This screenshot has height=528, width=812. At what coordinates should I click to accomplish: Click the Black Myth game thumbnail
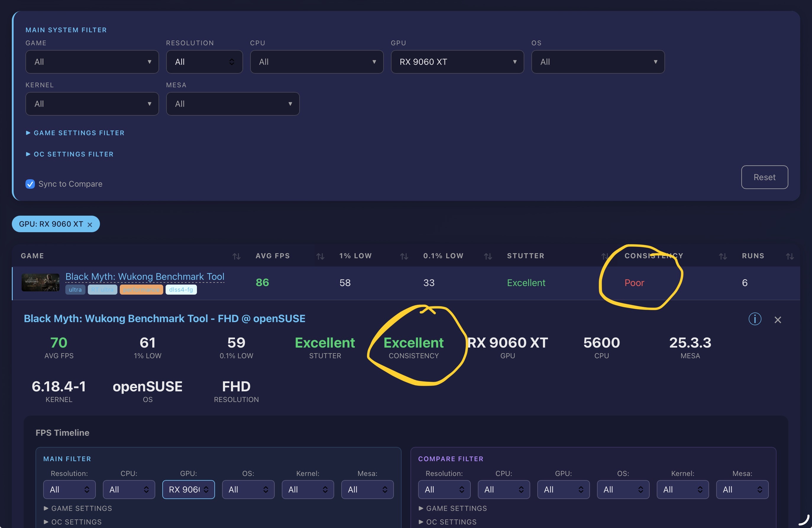pyautogui.click(x=40, y=282)
